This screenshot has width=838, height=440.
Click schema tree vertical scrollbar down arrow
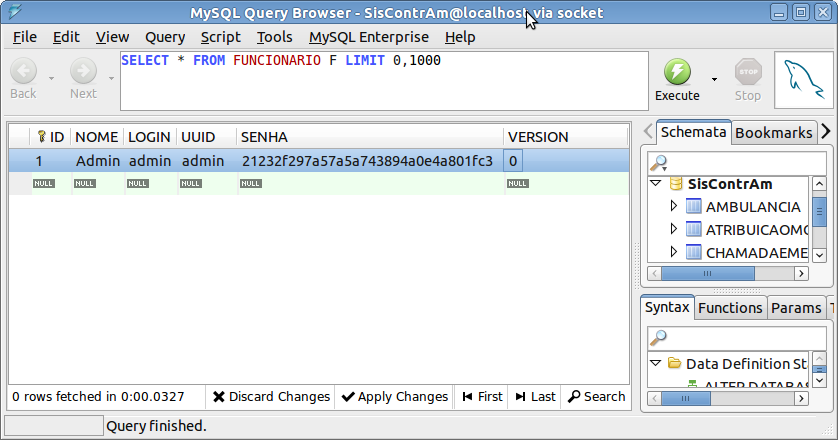(x=819, y=256)
